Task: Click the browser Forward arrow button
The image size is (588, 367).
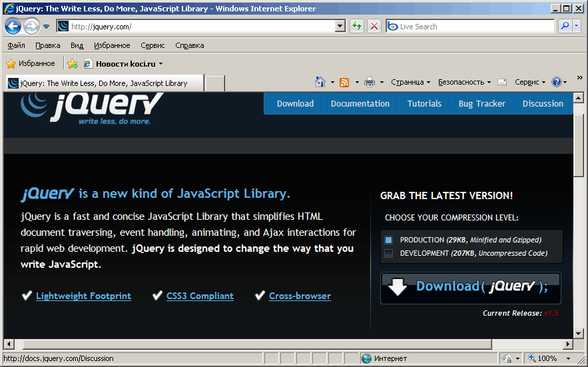Action: 31,26
